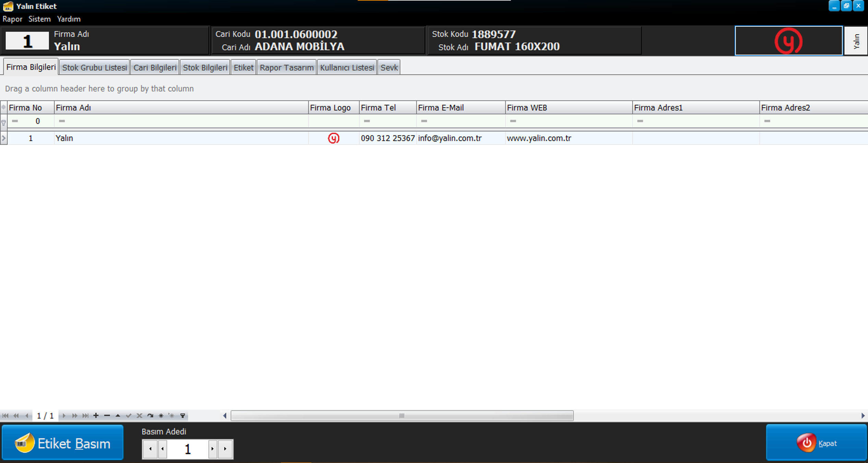Decrease Basım Adedi with far-left arrow
Viewport: 868px width, 463px height.
coord(150,449)
